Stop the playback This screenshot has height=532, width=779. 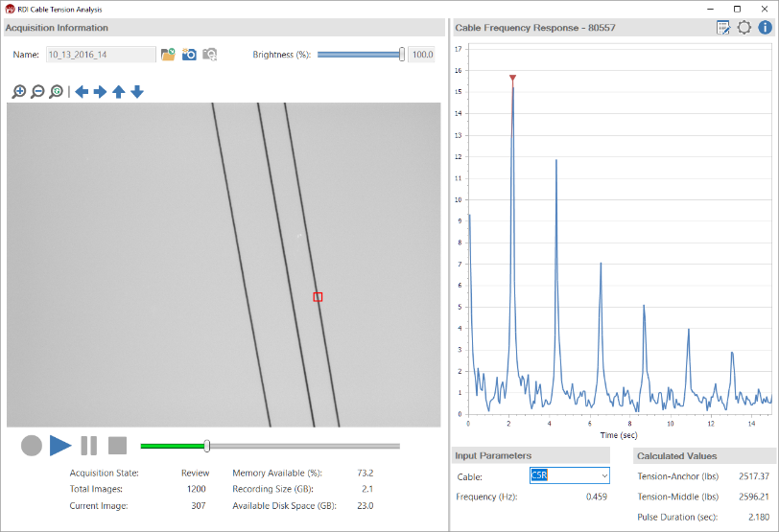click(118, 445)
